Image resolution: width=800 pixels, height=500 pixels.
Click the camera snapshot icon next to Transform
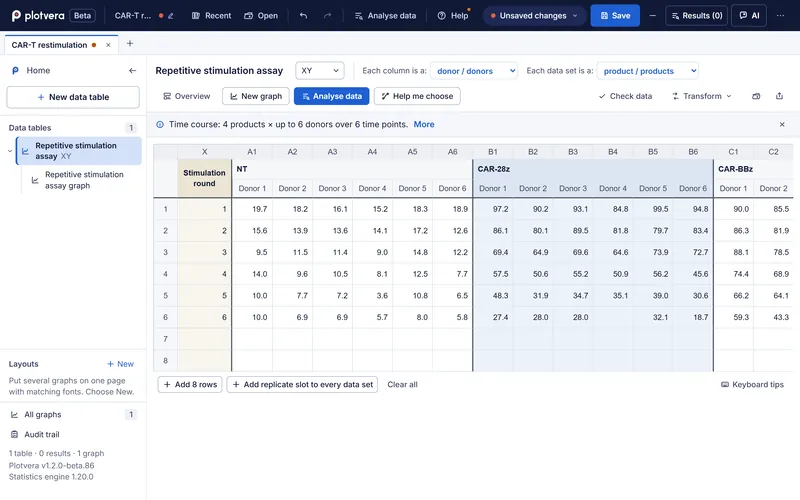756,96
